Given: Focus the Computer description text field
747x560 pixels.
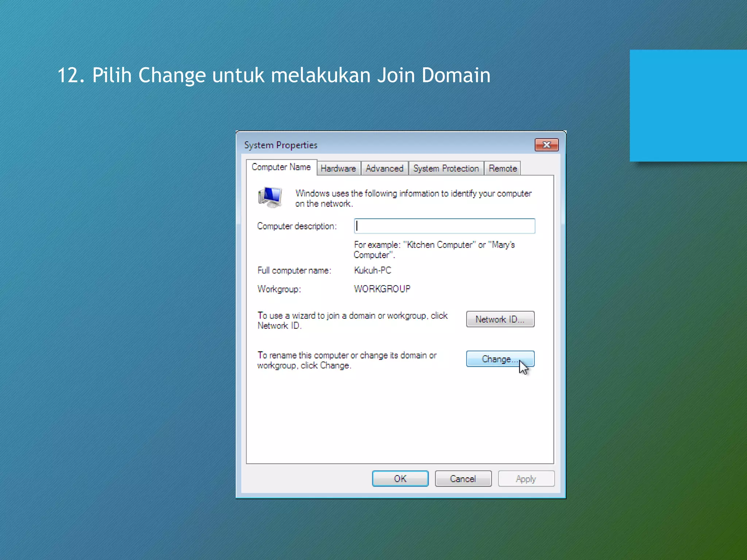Looking at the screenshot, I should [x=444, y=226].
